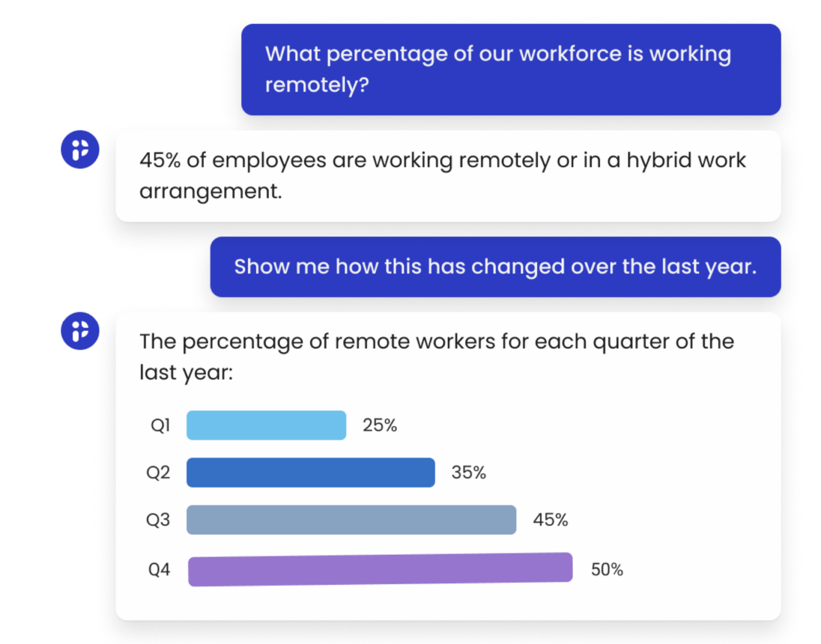Select the gray-blue Q3 bar

[x=351, y=520]
